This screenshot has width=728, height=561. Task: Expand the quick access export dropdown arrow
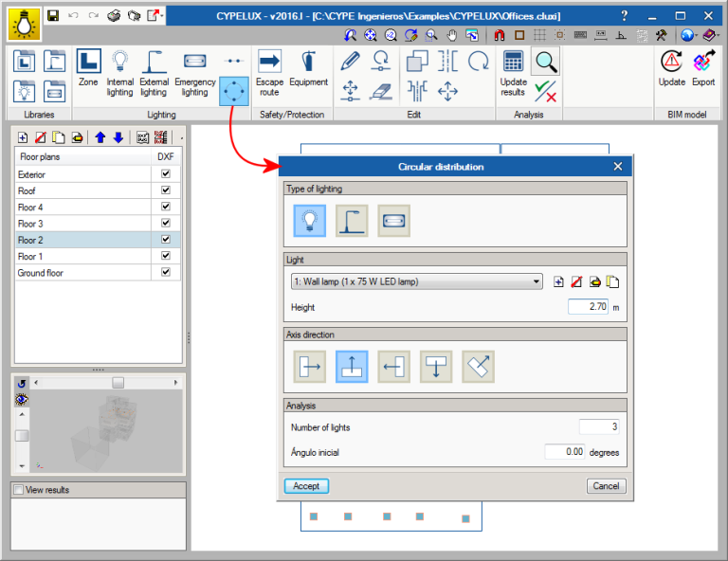click(x=162, y=16)
